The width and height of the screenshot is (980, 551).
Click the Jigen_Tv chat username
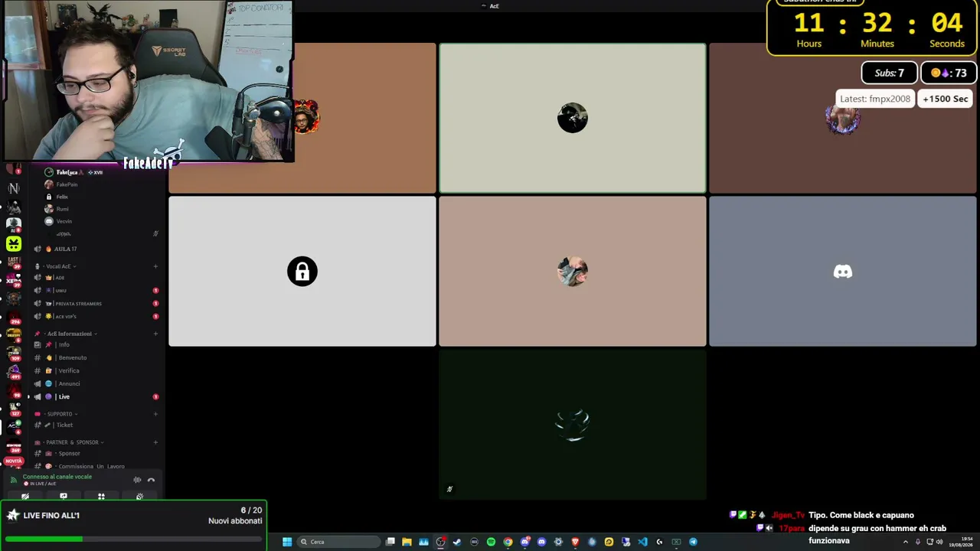(x=788, y=515)
